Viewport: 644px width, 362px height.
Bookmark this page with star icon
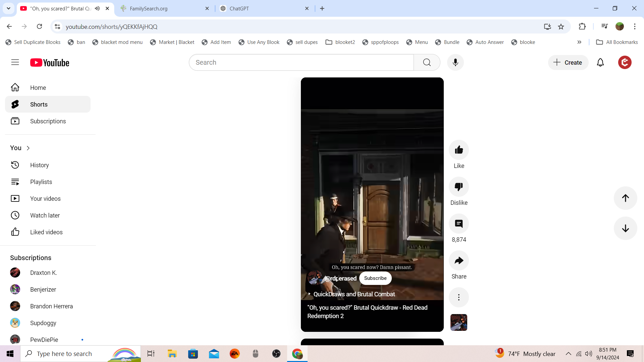coord(561,26)
